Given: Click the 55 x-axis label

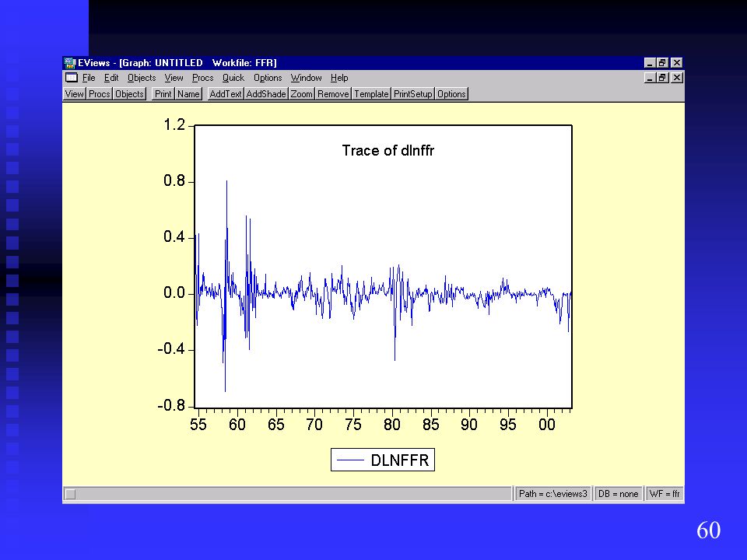Looking at the screenshot, I should point(198,425).
